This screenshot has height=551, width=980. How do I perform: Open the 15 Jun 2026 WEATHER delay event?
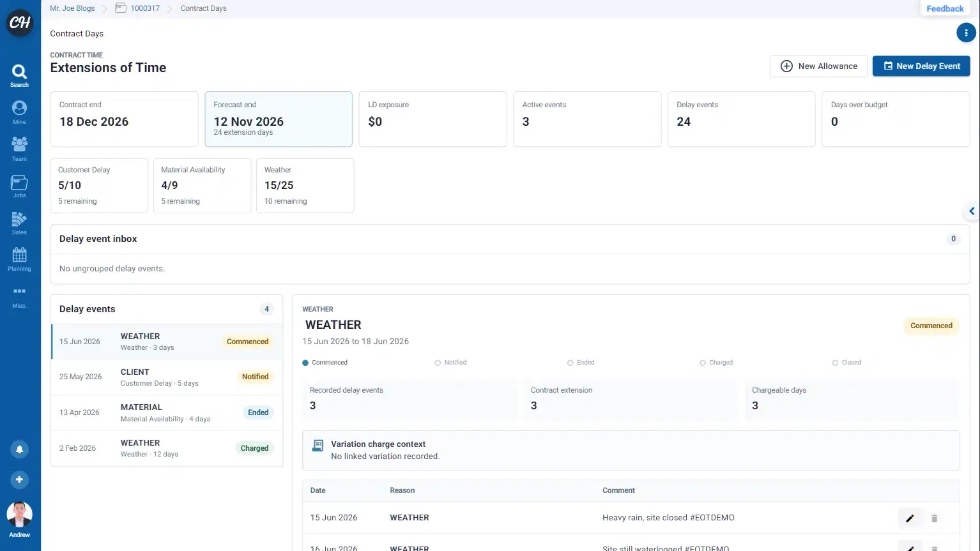click(167, 342)
